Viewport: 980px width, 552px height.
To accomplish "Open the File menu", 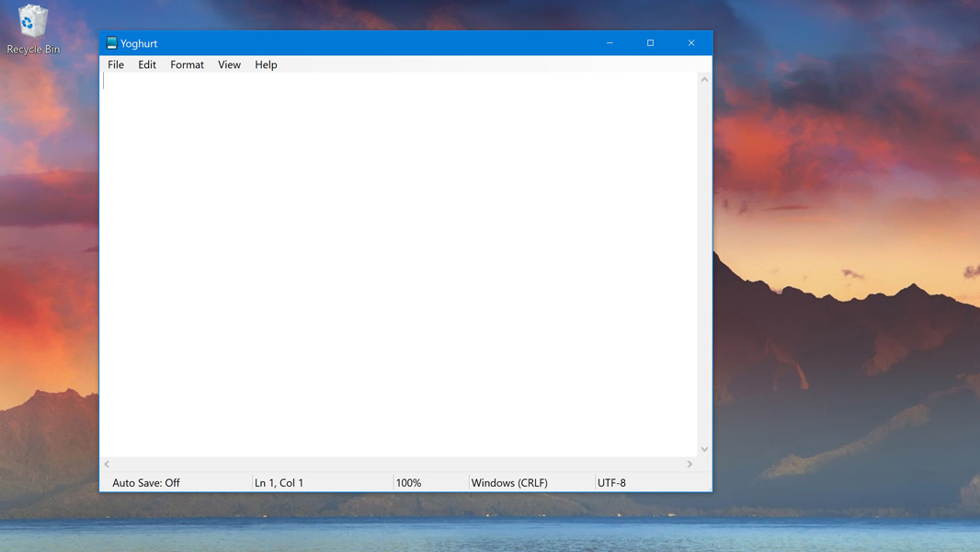I will pyautogui.click(x=116, y=65).
